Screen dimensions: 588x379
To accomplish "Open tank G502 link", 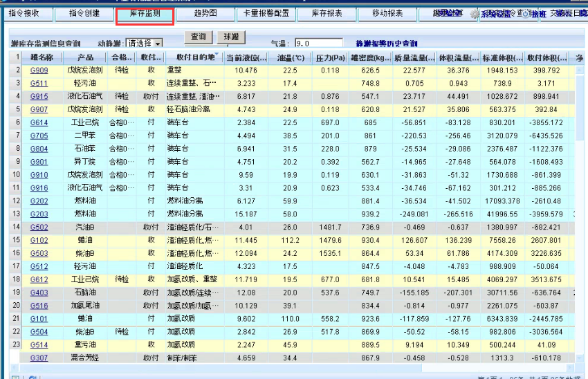I will click(39, 228).
